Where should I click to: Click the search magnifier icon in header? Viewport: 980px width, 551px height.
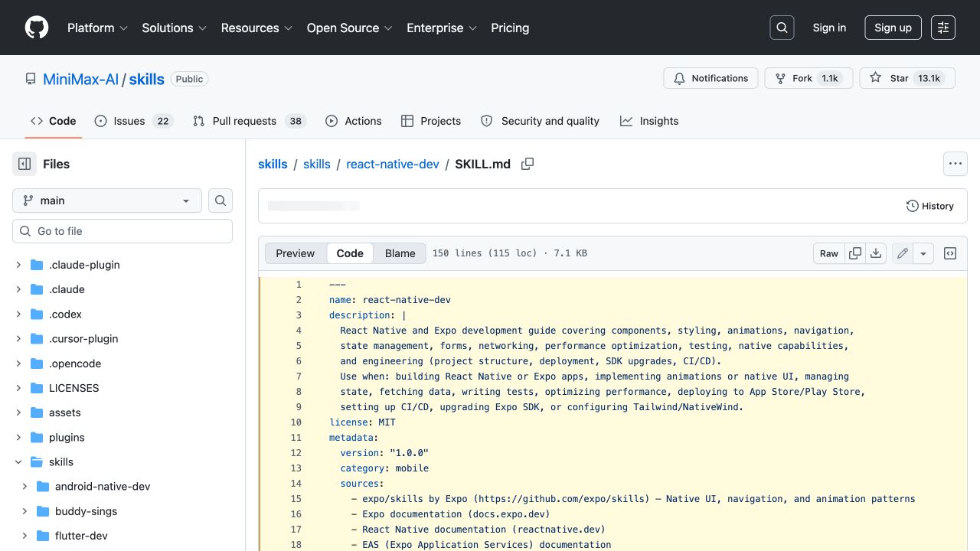[x=782, y=28]
